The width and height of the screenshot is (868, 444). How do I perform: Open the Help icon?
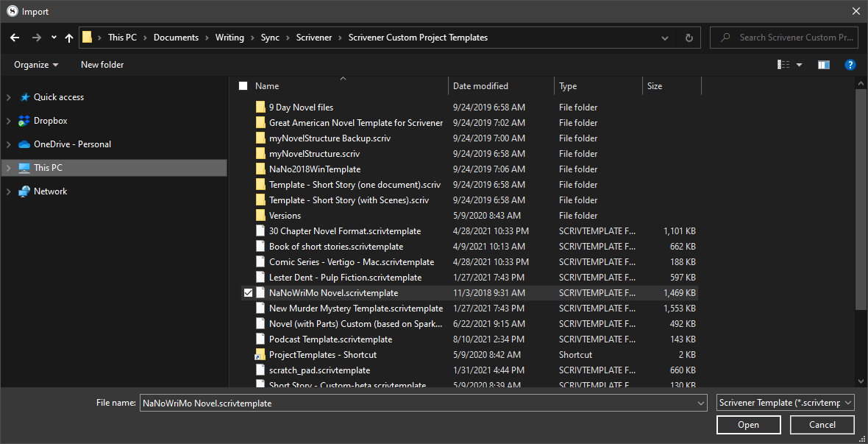pyautogui.click(x=850, y=65)
